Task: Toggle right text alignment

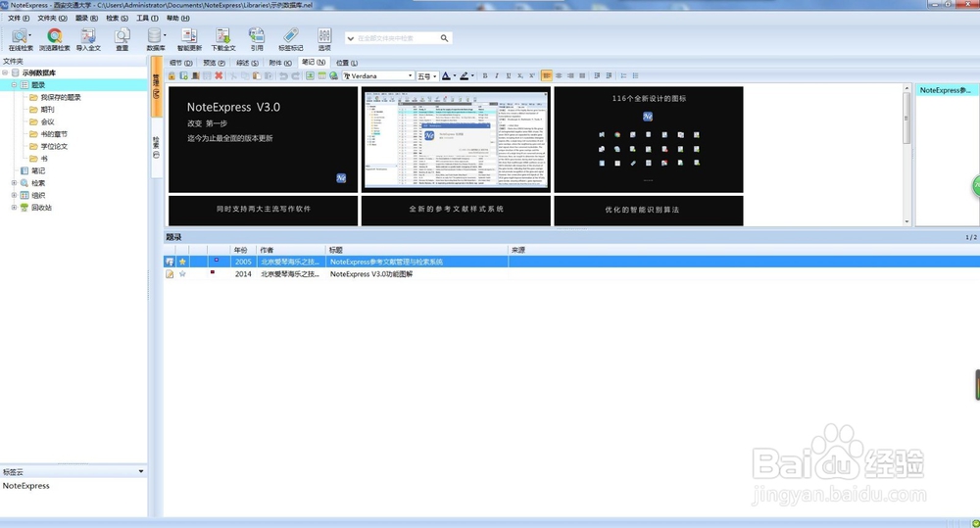Action: (x=570, y=75)
